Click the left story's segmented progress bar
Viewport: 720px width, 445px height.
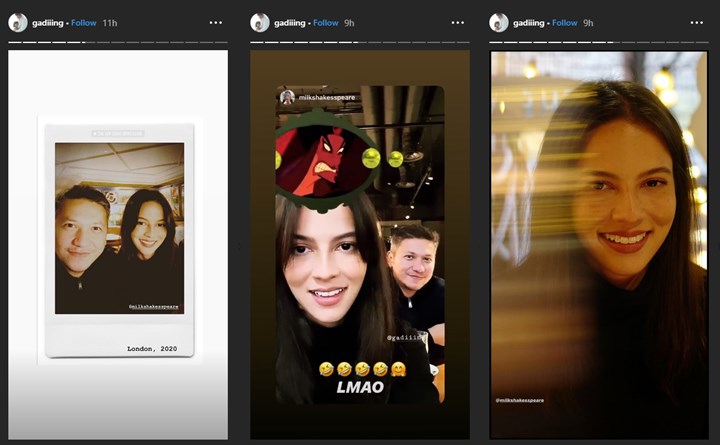click(x=118, y=43)
